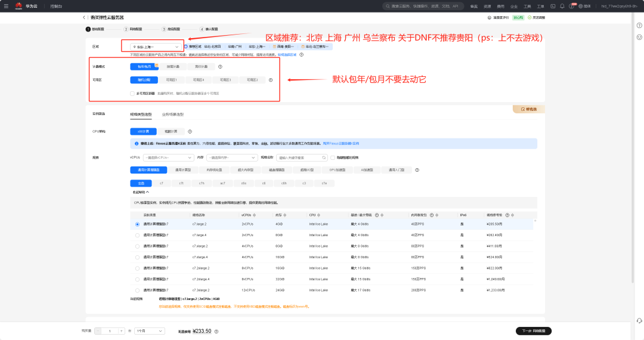Pick the recommended South China-Guangzhou region
The image size is (644, 340).
[x=235, y=47]
